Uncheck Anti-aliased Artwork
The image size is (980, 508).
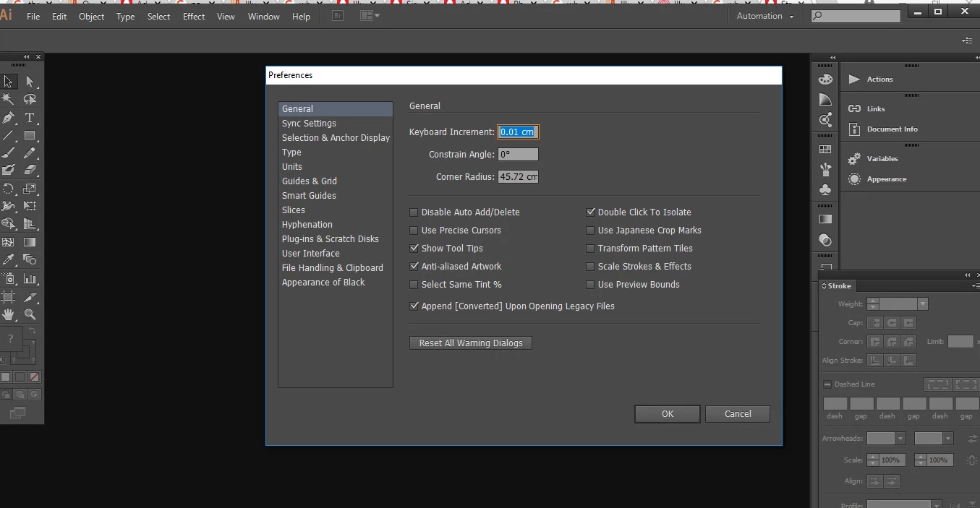click(414, 267)
